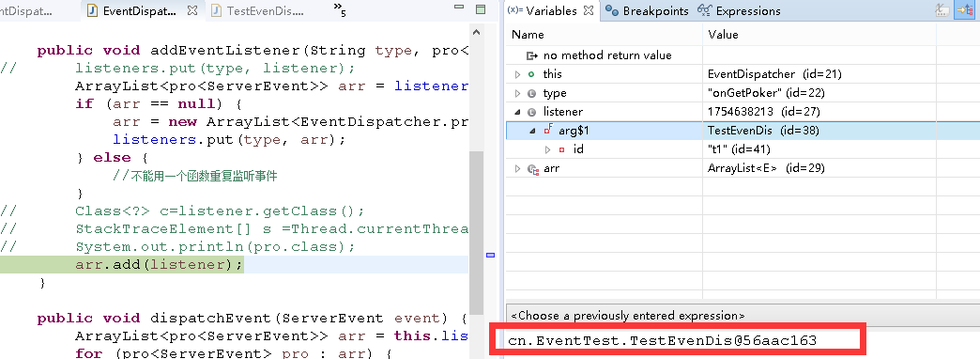This screenshot has width=980, height=359.
Task: Click the Chinese comment line in else block
Action: [195, 176]
